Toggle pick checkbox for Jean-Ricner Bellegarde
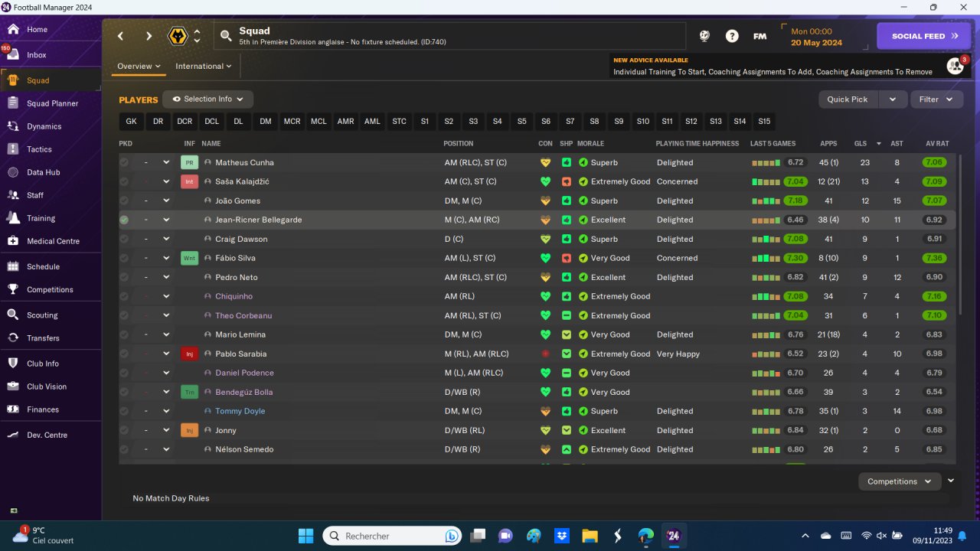 click(124, 220)
